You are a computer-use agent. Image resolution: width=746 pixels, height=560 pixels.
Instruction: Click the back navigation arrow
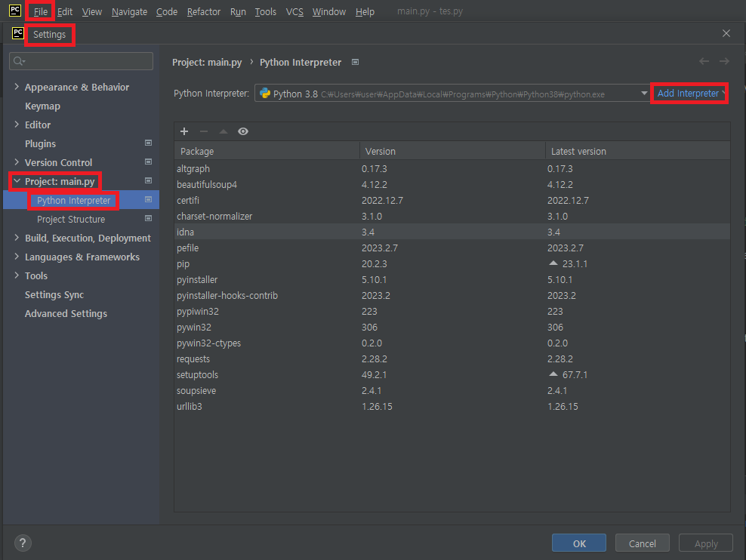click(x=704, y=61)
